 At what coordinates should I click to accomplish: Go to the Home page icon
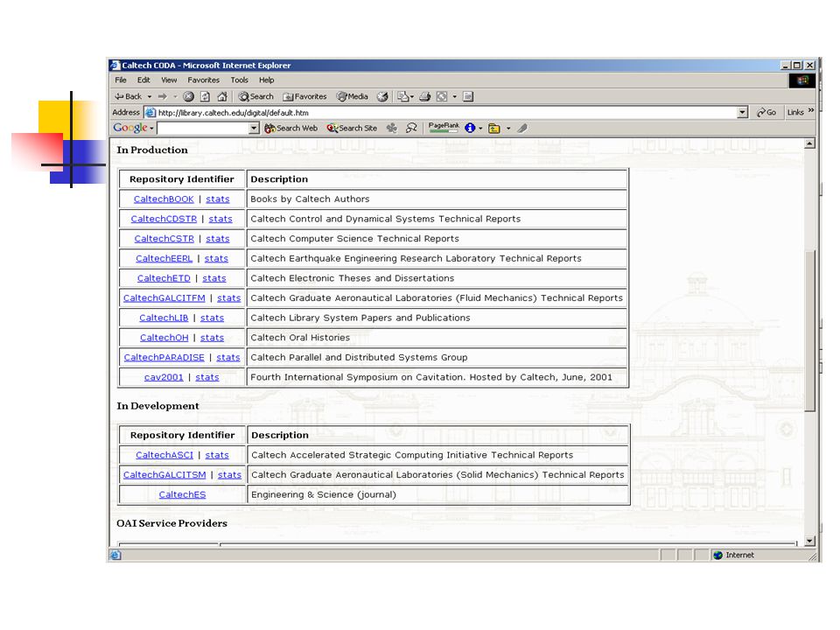click(222, 96)
